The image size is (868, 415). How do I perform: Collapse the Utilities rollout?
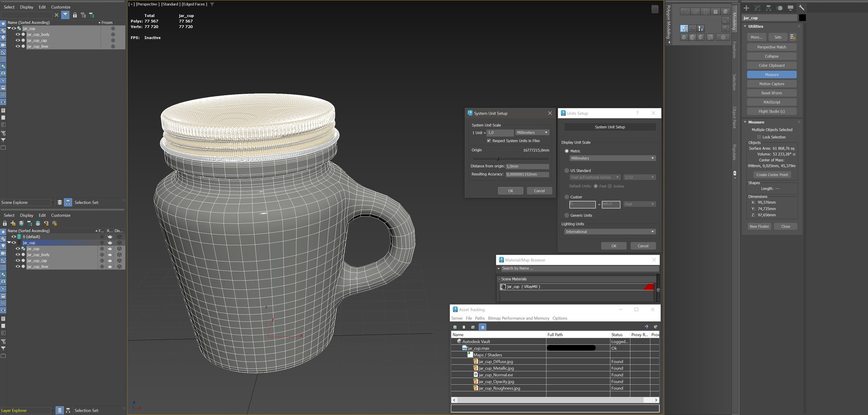pyautogui.click(x=745, y=26)
